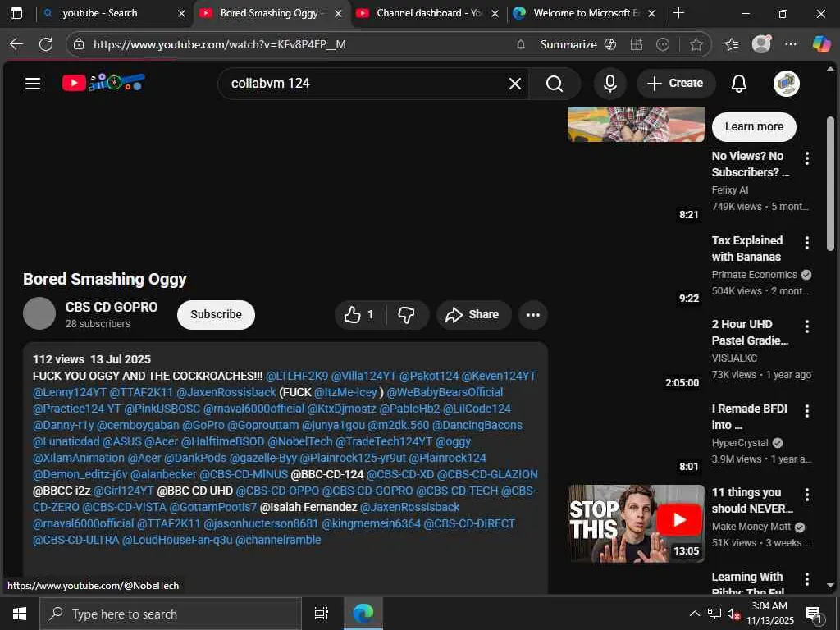
Task: Open options for 11 things you should NEVER
Action: [x=807, y=495]
